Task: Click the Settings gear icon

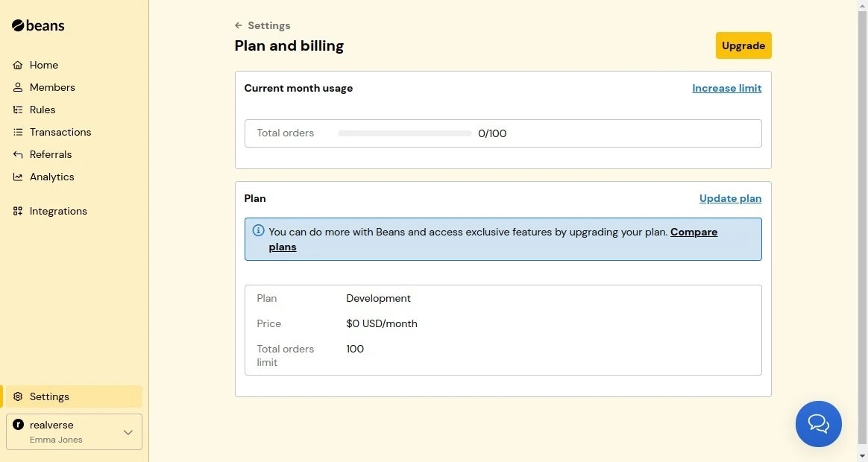Action: 18,397
